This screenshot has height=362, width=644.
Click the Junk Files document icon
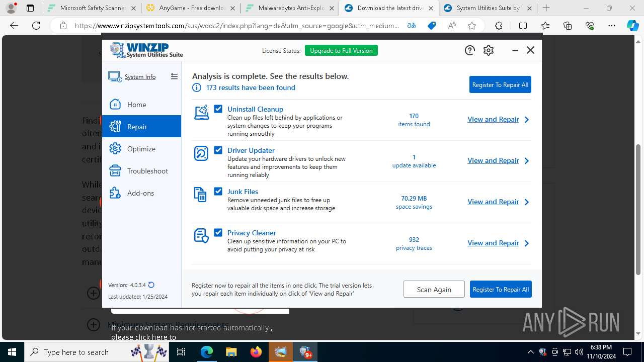[x=200, y=195]
